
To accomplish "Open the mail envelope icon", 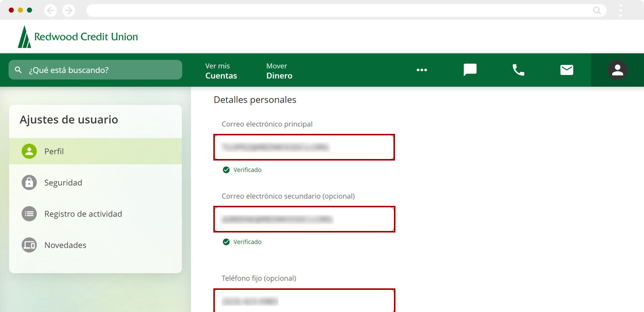I will [x=567, y=70].
